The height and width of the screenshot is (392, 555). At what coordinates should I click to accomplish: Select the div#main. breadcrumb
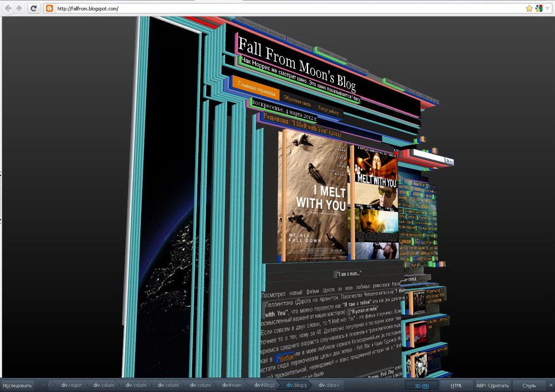pyautogui.click(x=232, y=385)
